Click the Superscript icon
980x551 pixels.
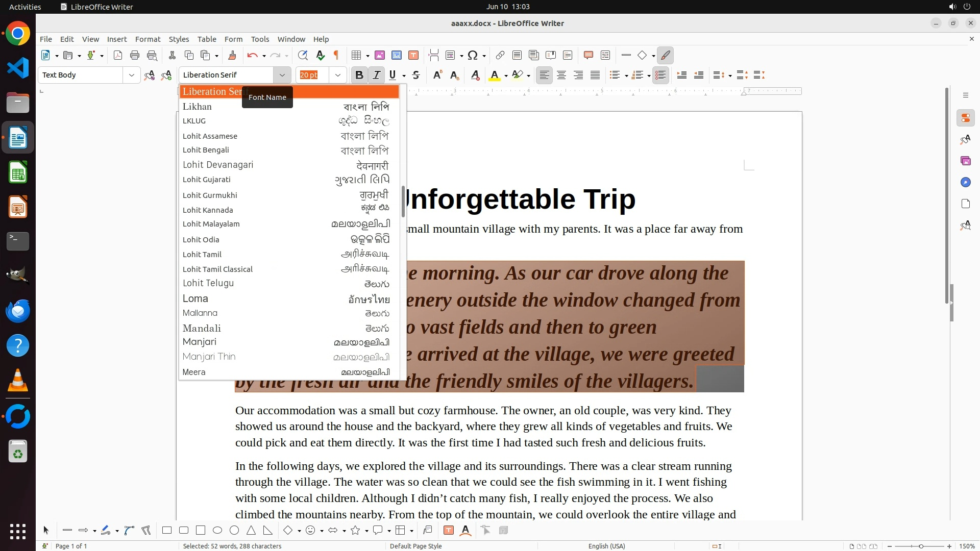coord(437,75)
